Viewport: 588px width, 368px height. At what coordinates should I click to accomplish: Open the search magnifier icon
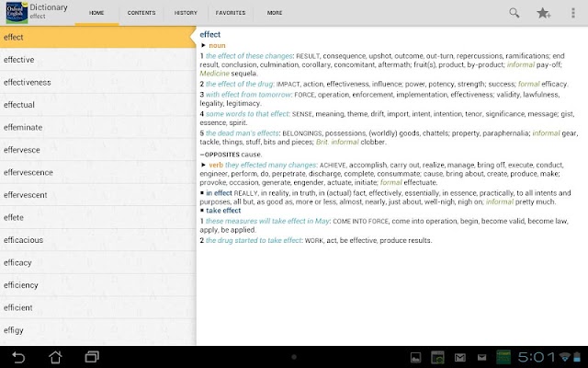514,13
